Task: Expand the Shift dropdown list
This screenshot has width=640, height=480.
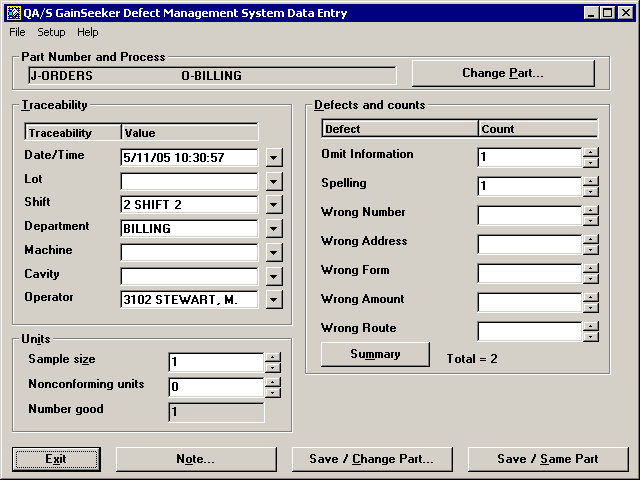Action: 275,205
